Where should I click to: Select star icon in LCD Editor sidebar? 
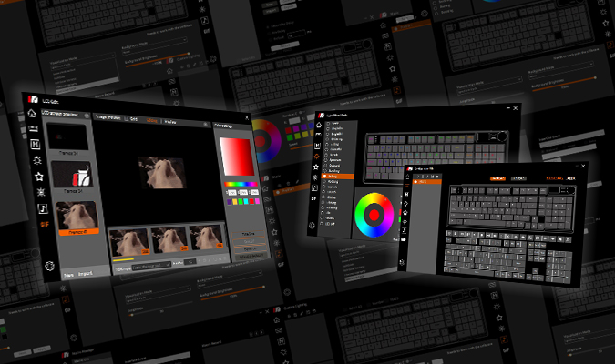pyautogui.click(x=39, y=177)
